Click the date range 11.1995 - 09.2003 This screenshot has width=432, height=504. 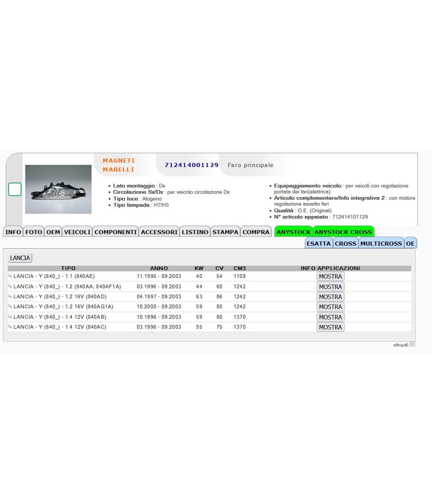(x=159, y=276)
